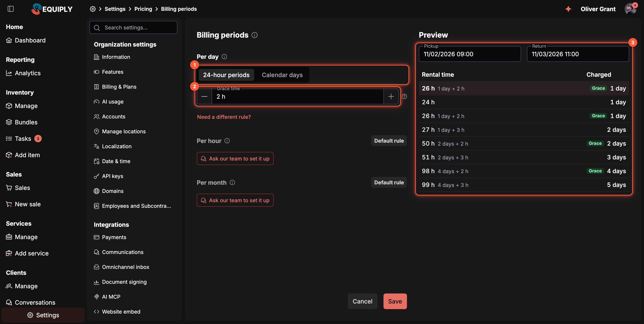644x324 pixels.
Task: Open the AI sparkle assistant icon
Action: coord(568,9)
